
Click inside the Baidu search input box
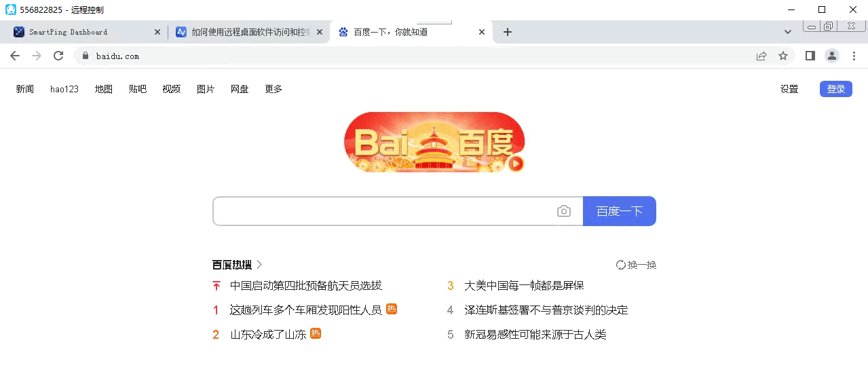pyautogui.click(x=383, y=211)
